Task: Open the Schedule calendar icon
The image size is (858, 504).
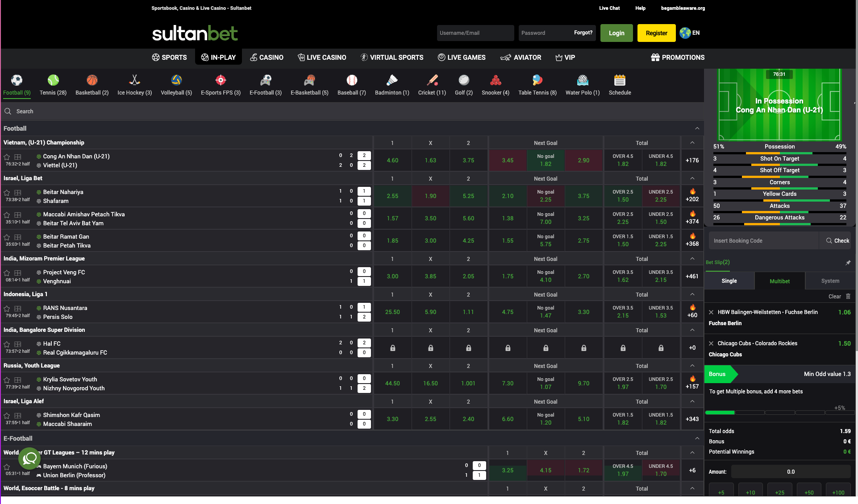Action: pyautogui.click(x=620, y=80)
